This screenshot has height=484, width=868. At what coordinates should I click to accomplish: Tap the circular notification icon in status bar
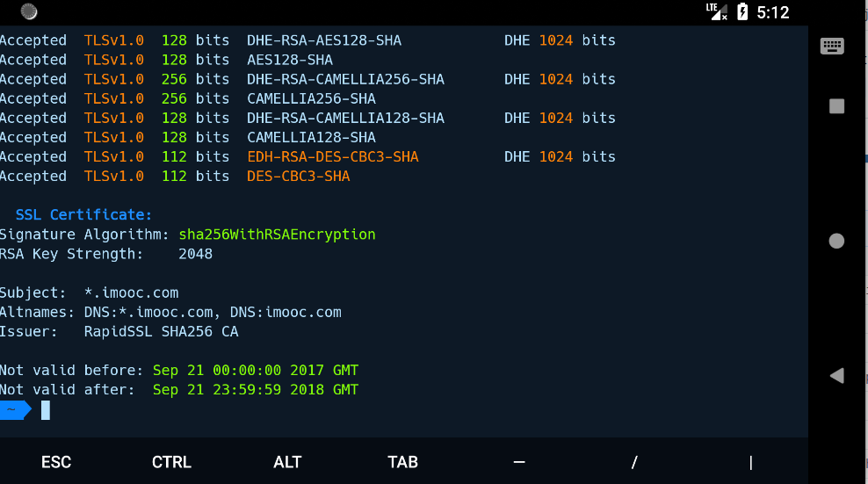click(29, 12)
